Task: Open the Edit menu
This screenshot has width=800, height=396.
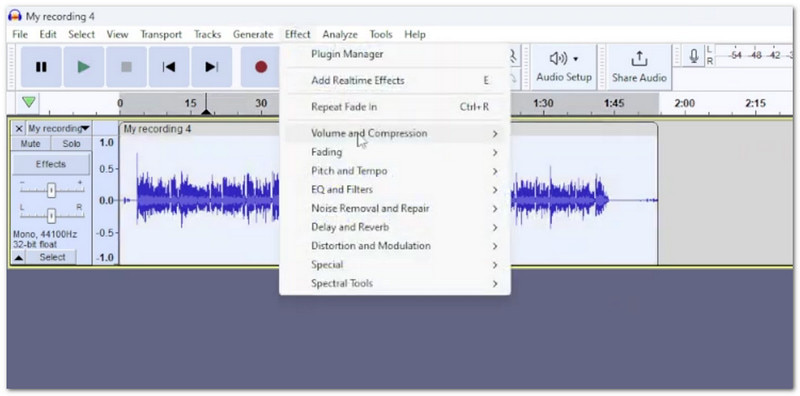Action: [x=48, y=35]
